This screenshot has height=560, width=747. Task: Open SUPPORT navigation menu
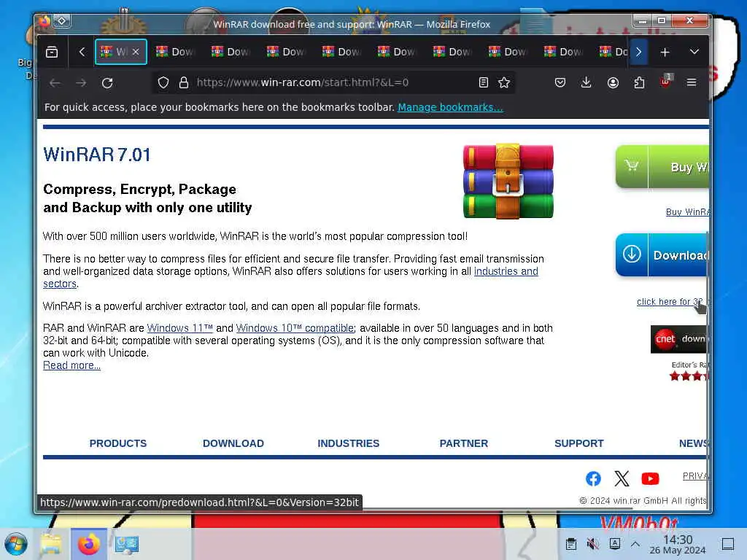(578, 443)
